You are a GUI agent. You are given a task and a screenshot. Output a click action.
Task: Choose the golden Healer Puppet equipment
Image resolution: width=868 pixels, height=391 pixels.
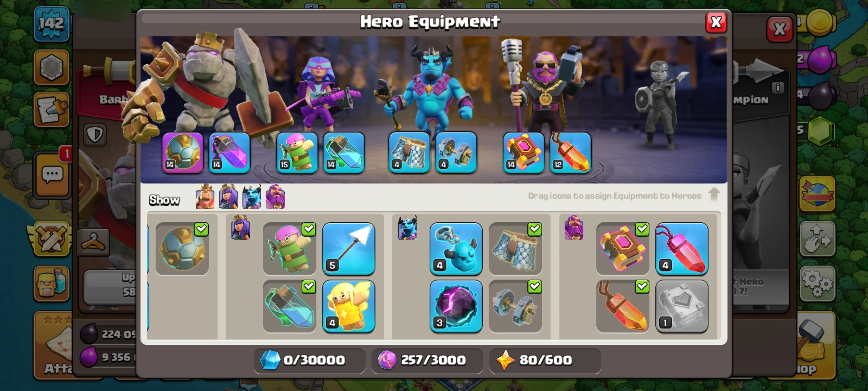tap(349, 306)
